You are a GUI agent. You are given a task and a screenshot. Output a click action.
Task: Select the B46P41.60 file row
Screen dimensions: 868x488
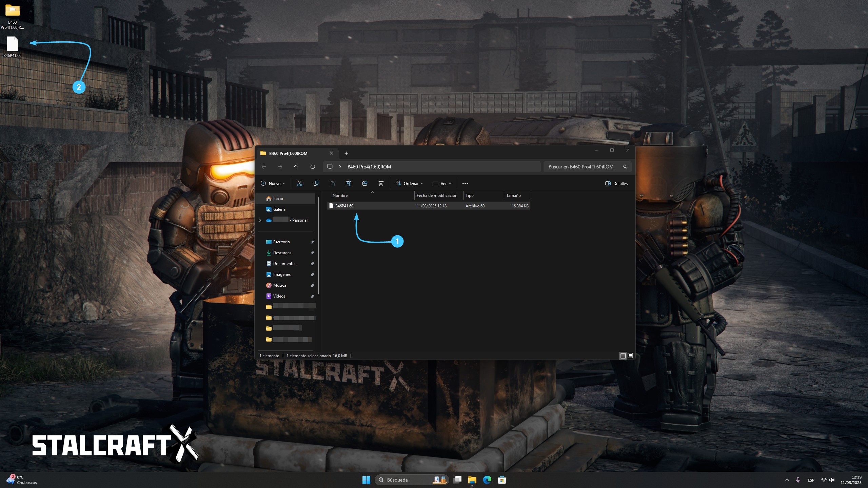tap(429, 206)
